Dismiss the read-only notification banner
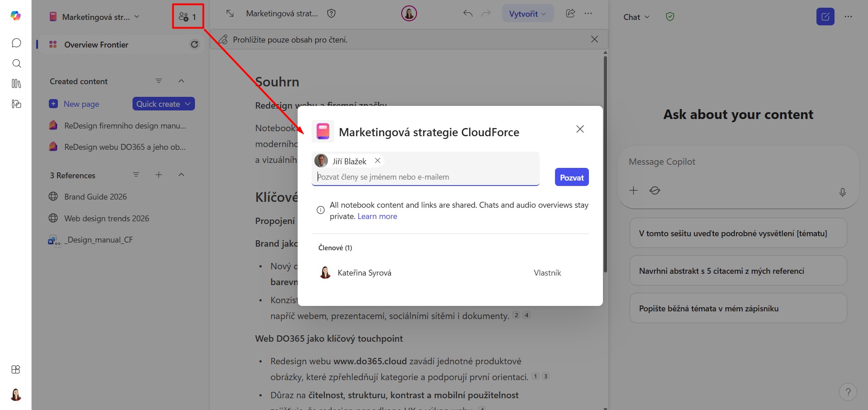Image resolution: width=868 pixels, height=410 pixels. coord(594,39)
